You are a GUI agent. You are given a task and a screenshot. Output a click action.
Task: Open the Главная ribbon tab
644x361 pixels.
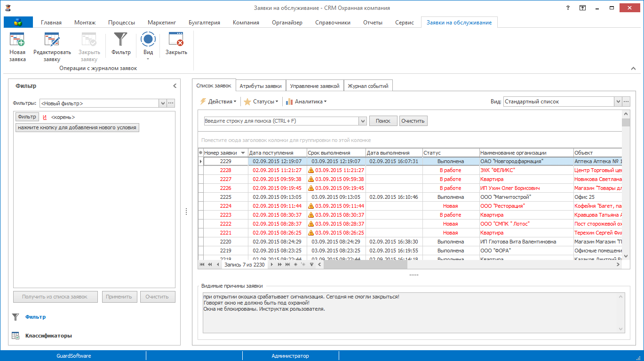(x=51, y=23)
